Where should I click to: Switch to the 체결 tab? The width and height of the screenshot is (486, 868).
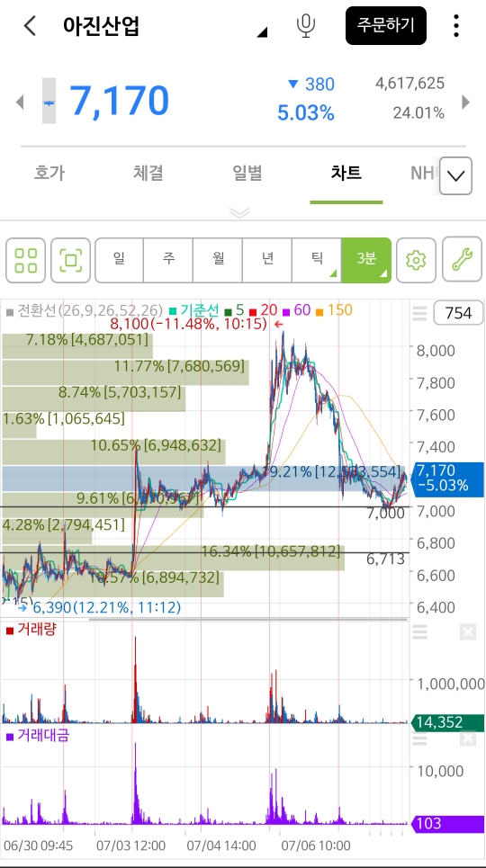[x=148, y=174]
